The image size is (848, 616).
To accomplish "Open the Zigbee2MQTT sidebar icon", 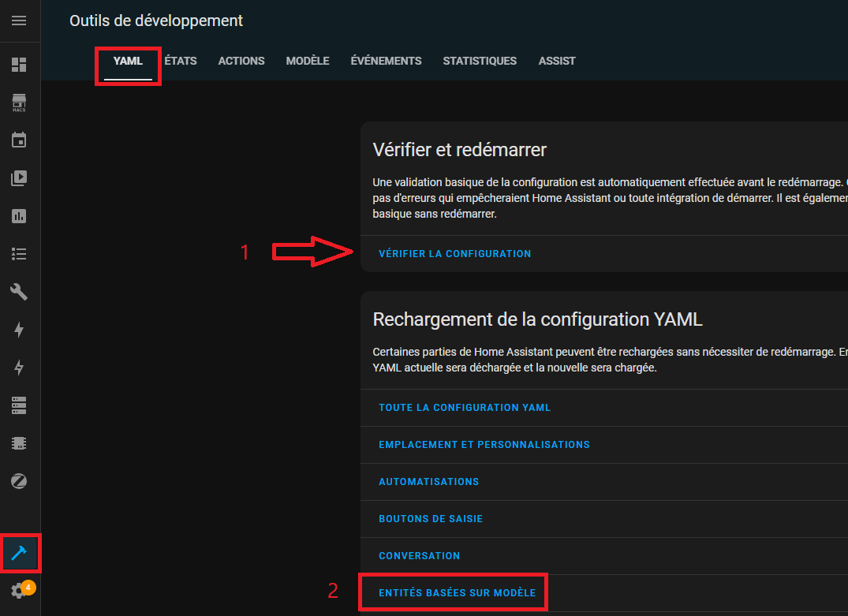I will [x=19, y=481].
